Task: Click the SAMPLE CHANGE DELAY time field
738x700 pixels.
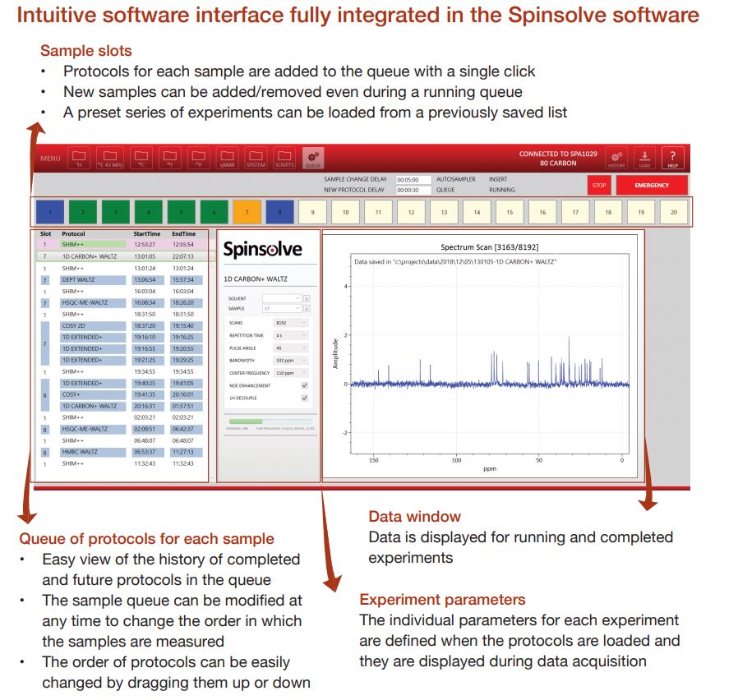Action: pyautogui.click(x=413, y=180)
